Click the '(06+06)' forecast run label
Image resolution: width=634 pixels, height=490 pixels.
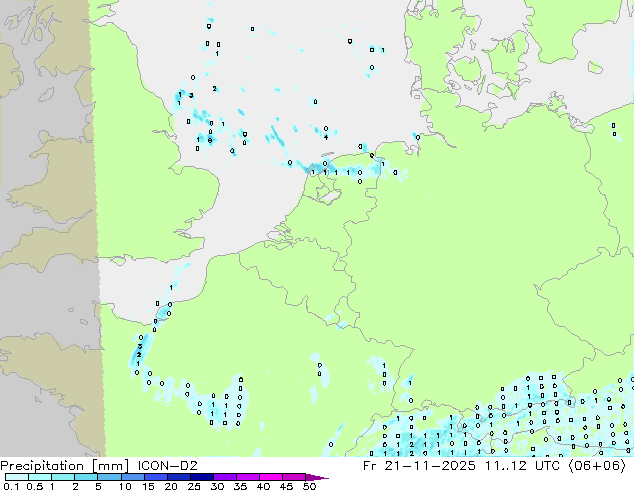click(597, 466)
